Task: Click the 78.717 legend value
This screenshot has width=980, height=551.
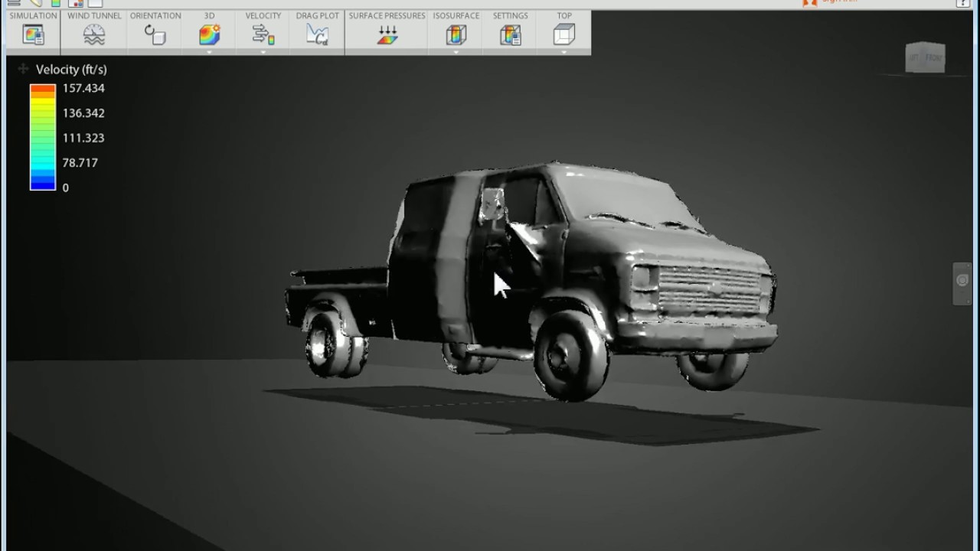Action: tap(80, 162)
